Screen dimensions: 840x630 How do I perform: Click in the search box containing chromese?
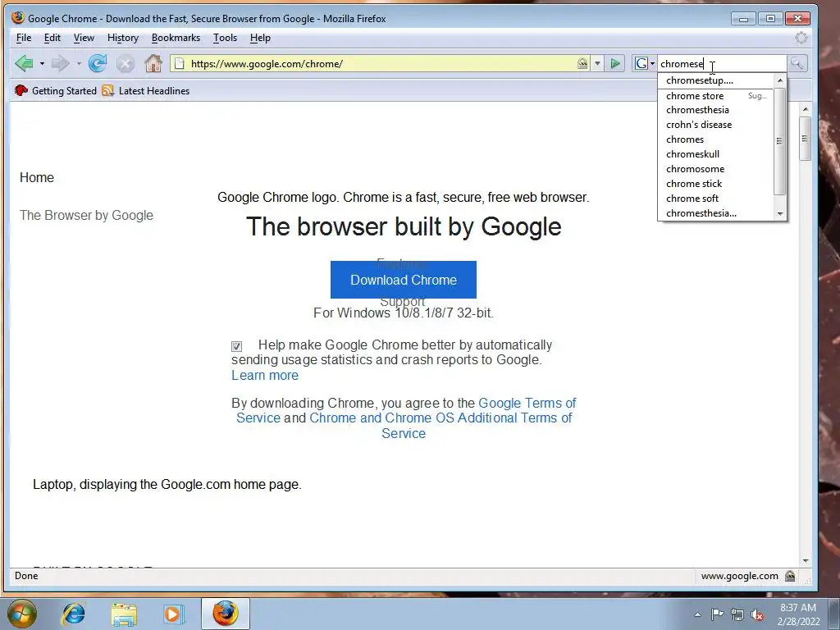721,64
